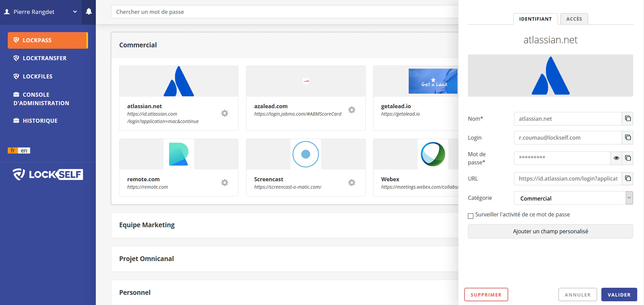Click the password search field
The image size is (644, 305).
284,12
